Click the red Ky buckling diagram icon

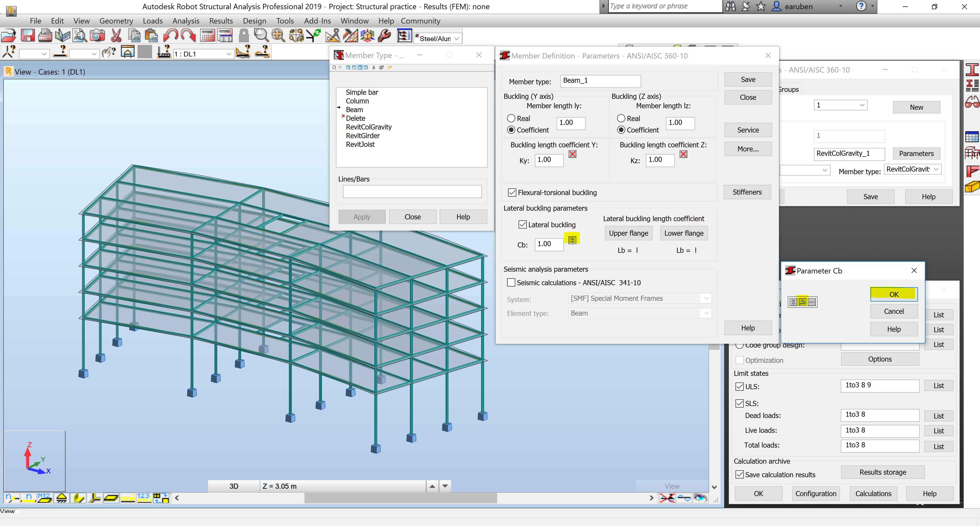572,154
